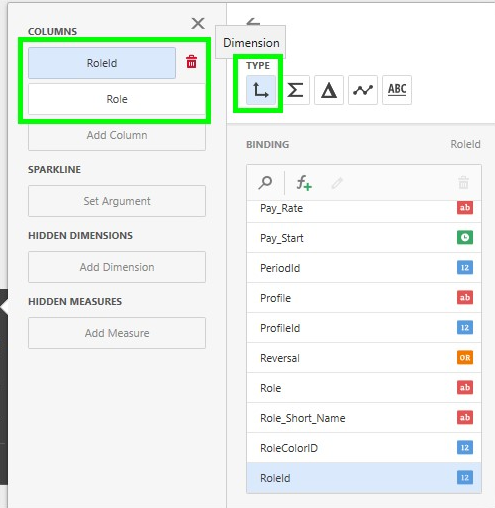Click the greyed trash icon in binding toolbar

click(463, 183)
